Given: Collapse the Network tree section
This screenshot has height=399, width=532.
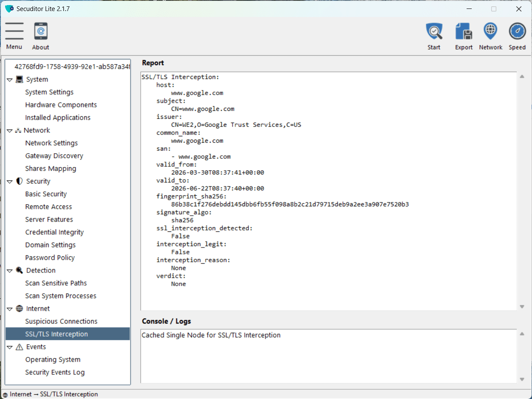Looking at the screenshot, I should click(10, 131).
